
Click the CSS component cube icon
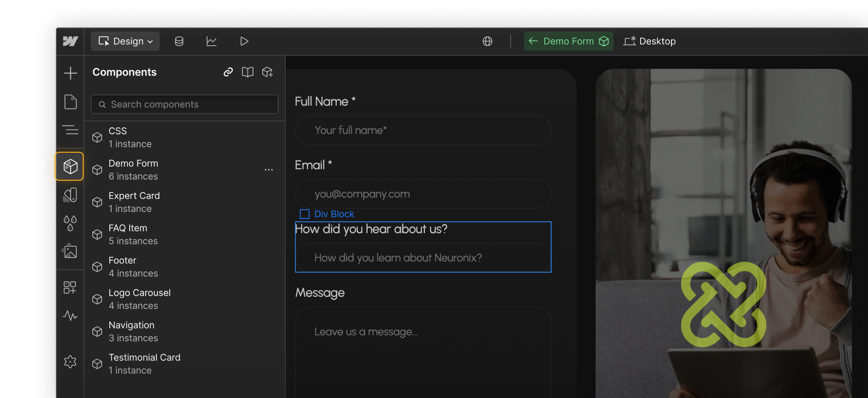point(97,137)
